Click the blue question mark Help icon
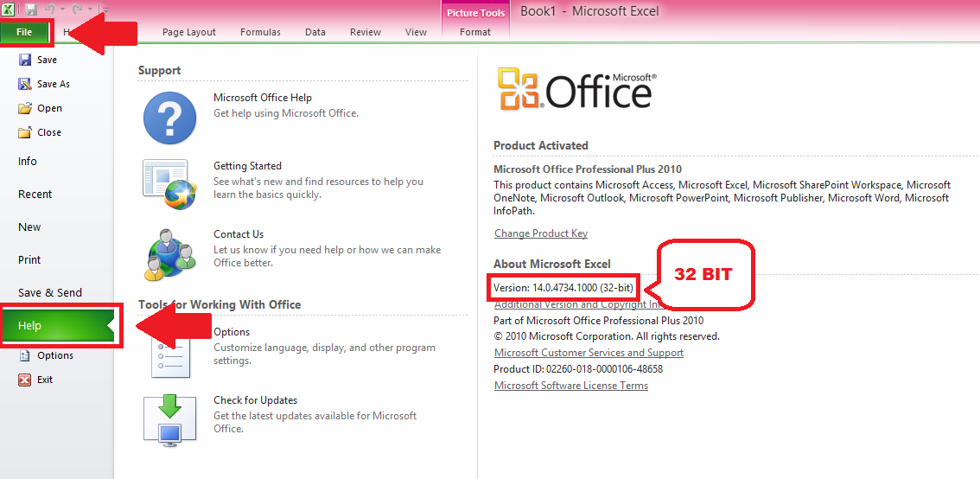Viewport: 980px width, 479px height. coord(170,118)
